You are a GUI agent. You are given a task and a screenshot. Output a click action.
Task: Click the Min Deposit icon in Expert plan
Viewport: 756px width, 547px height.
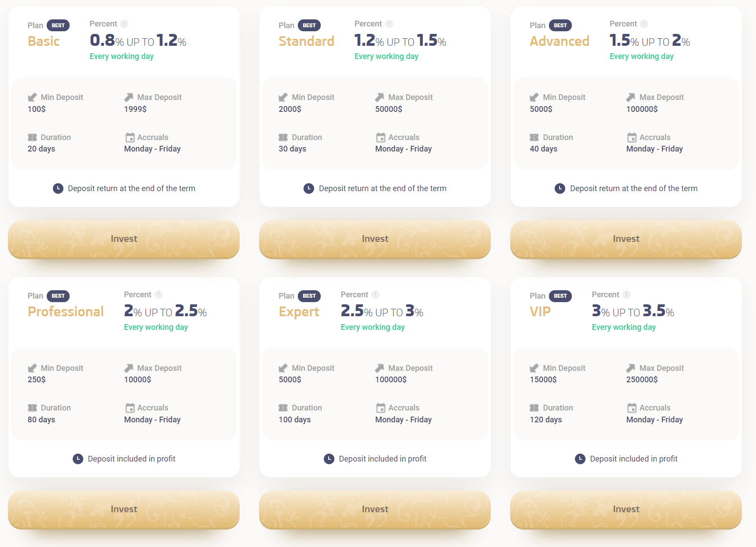coord(283,368)
